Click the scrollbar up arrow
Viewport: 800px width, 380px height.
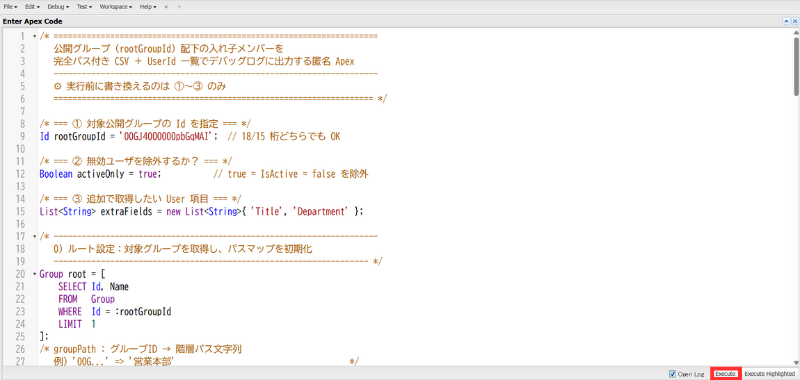click(x=796, y=32)
